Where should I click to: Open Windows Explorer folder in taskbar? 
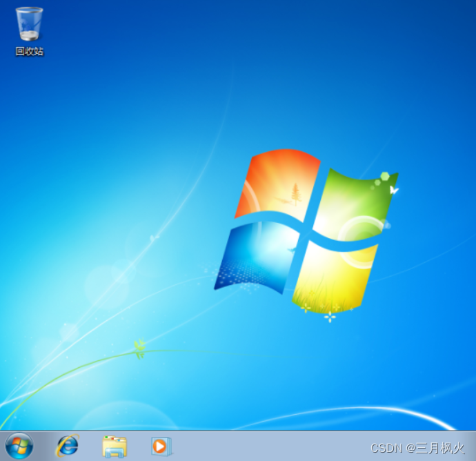pos(115,447)
